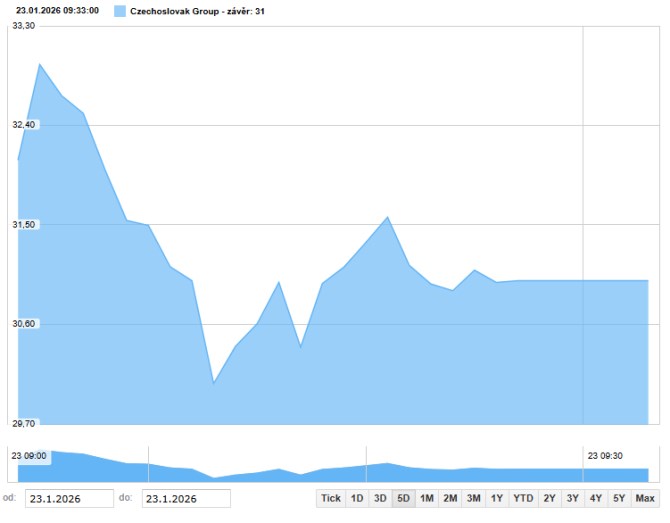
Task: Switch chart to 2Y range
Action: click(x=550, y=498)
